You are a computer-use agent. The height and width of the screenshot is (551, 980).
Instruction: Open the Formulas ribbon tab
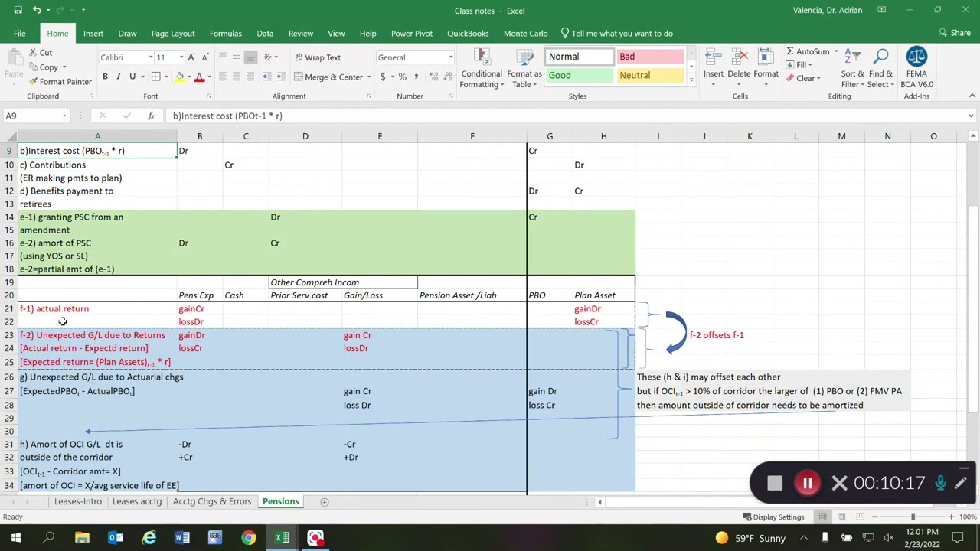click(x=225, y=33)
